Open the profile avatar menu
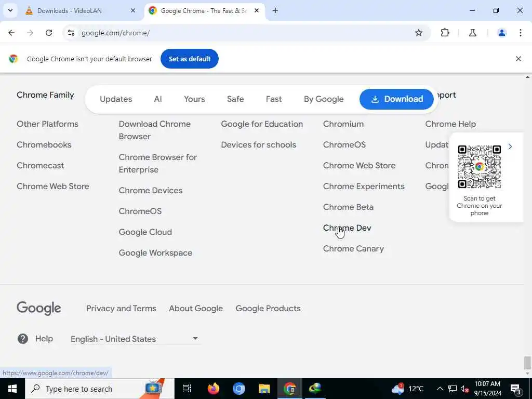This screenshot has height=399, width=532. (x=501, y=33)
